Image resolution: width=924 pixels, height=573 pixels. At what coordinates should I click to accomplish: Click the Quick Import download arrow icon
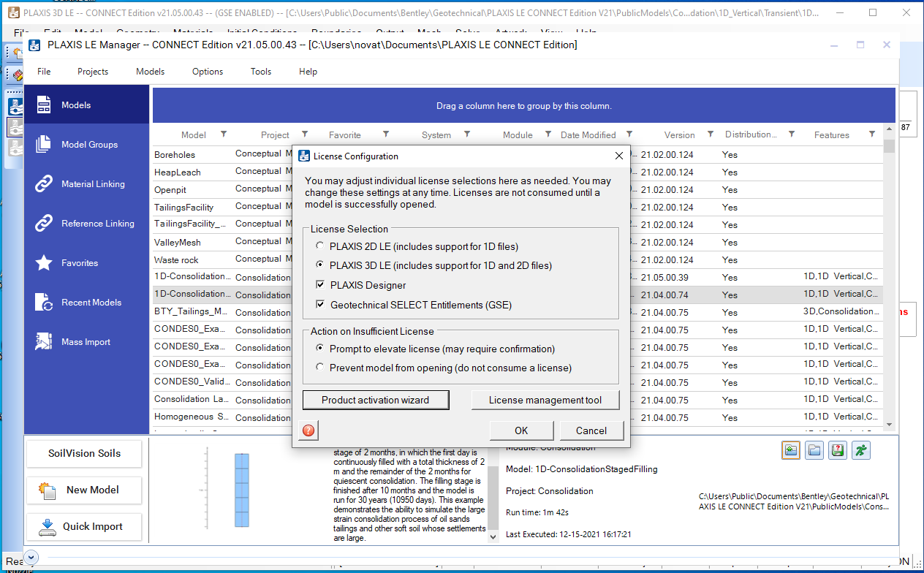coord(48,526)
